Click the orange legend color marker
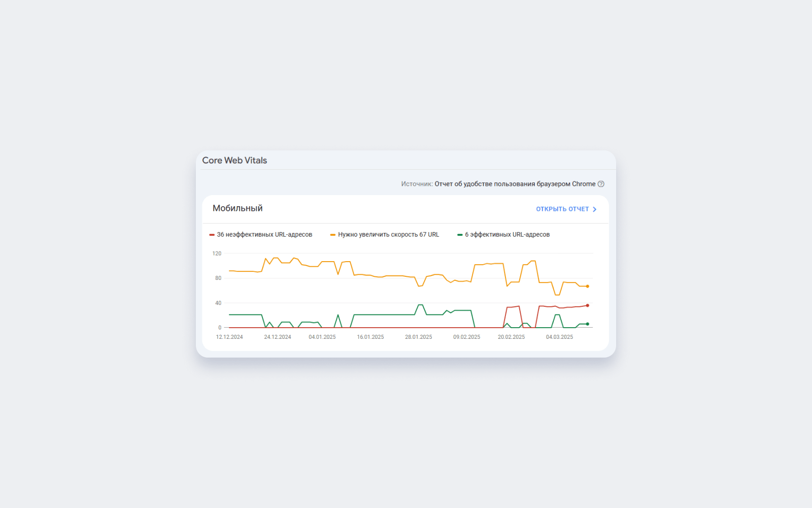 [x=333, y=235]
